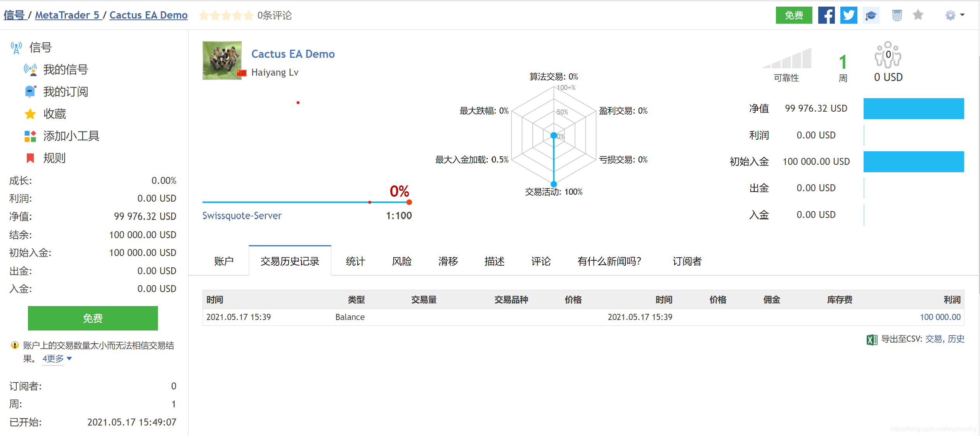Share signal via Twitter icon
The height and width of the screenshot is (436, 980).
pyautogui.click(x=848, y=16)
